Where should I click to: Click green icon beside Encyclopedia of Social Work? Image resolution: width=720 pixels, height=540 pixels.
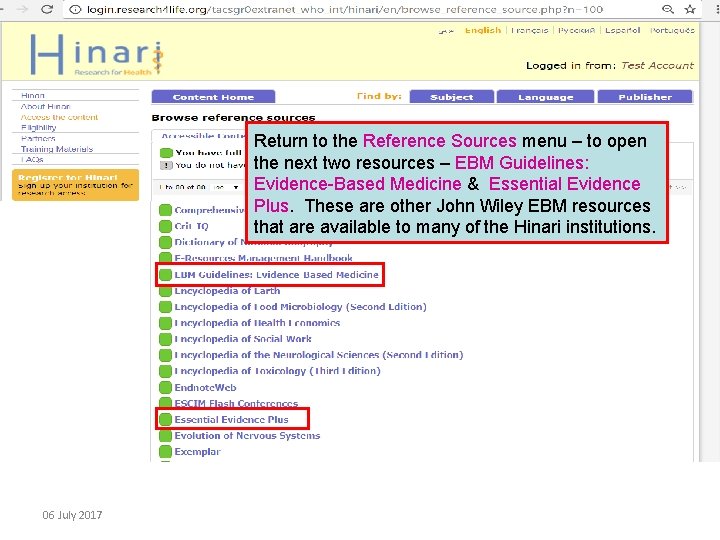click(x=165, y=339)
